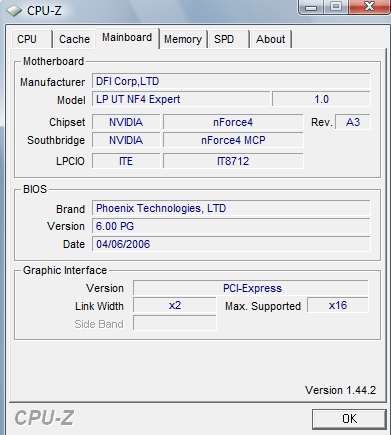The width and height of the screenshot is (391, 435).
Task: Open the Cache tab
Action: 74,39
